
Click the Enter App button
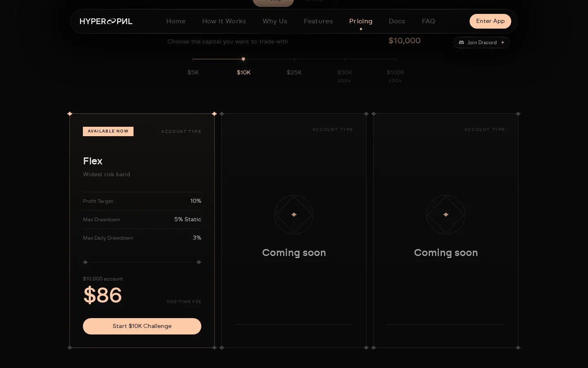(x=490, y=21)
